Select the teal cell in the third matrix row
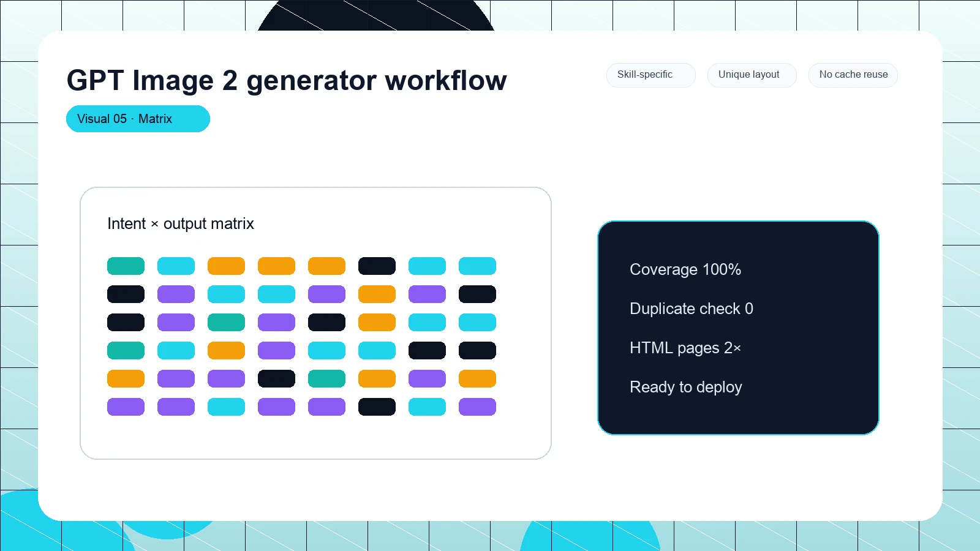980x551 pixels. pyautogui.click(x=226, y=323)
